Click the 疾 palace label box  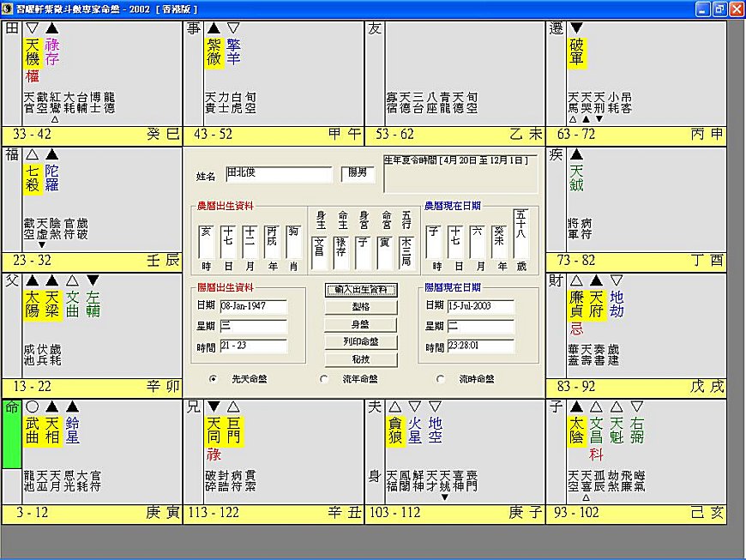click(x=555, y=154)
